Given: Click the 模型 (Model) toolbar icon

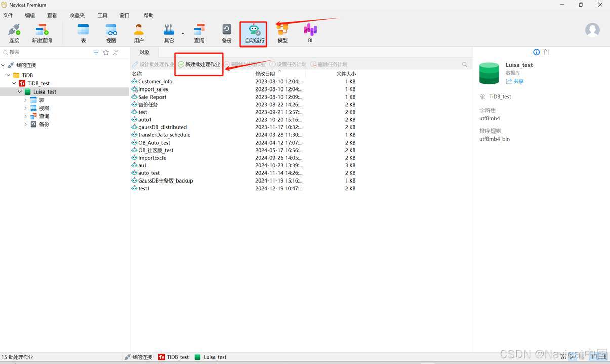Looking at the screenshot, I should 282,33.
